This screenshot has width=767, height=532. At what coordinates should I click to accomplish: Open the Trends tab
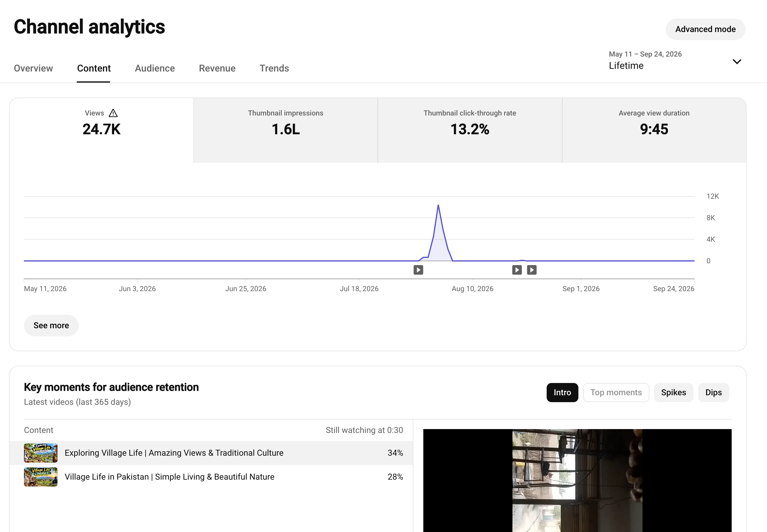tap(274, 68)
